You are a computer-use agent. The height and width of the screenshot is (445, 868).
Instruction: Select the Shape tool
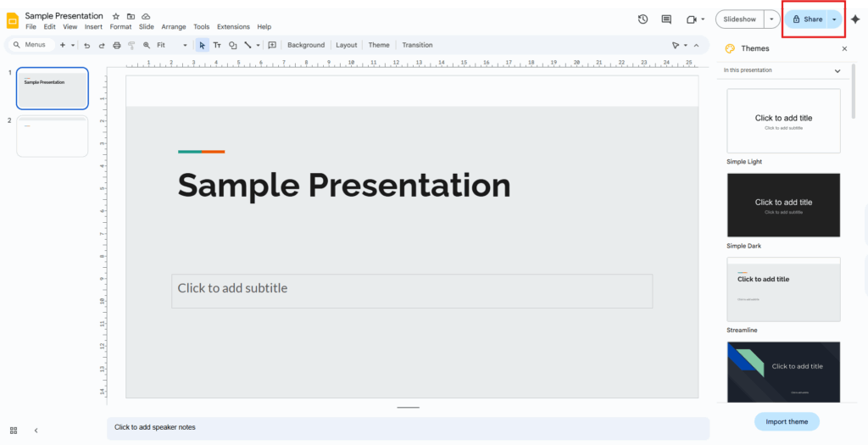233,45
